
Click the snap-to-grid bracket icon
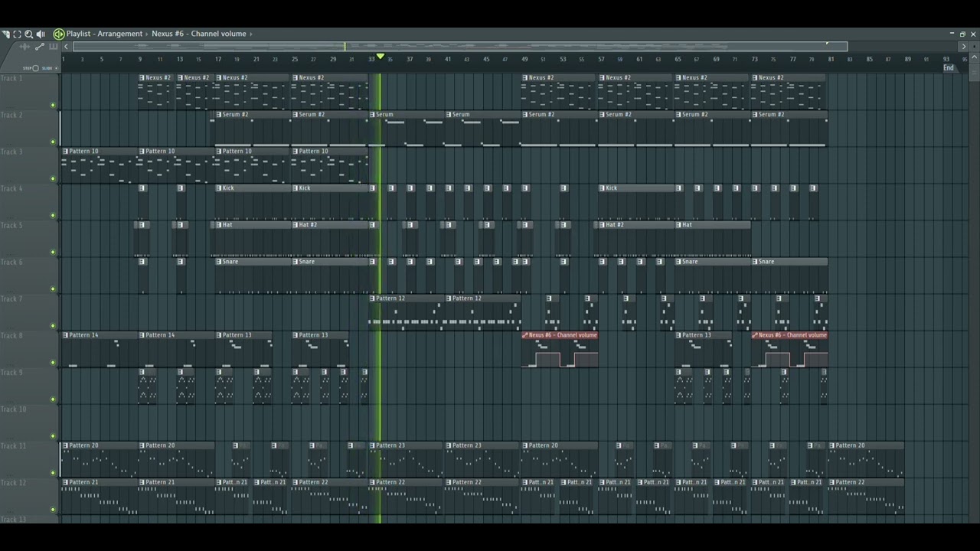pyautogui.click(x=17, y=34)
